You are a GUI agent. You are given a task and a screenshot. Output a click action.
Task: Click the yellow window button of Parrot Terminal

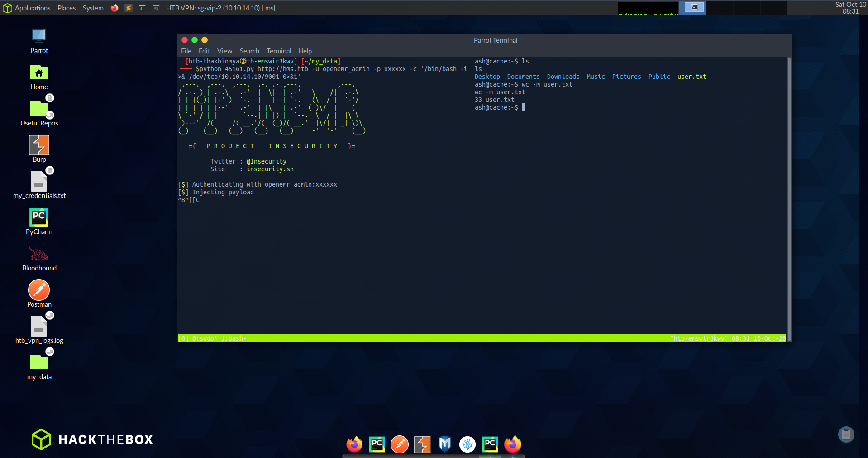tap(205, 40)
